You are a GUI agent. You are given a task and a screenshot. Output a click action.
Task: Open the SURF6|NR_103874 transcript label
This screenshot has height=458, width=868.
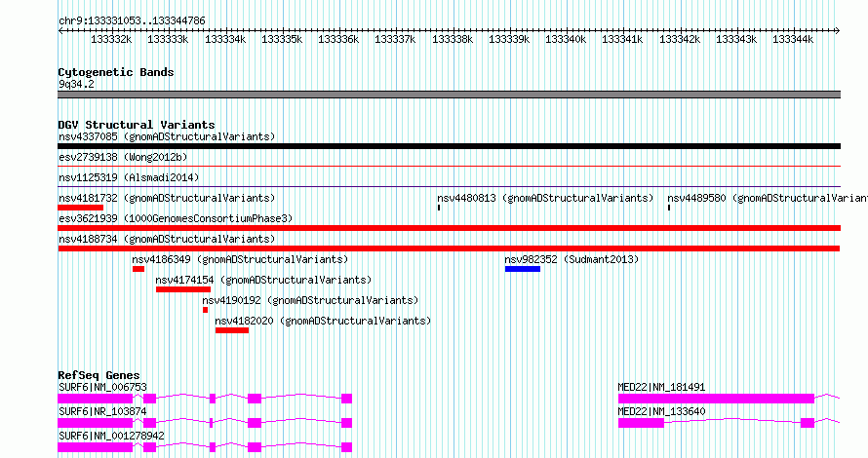(102, 411)
